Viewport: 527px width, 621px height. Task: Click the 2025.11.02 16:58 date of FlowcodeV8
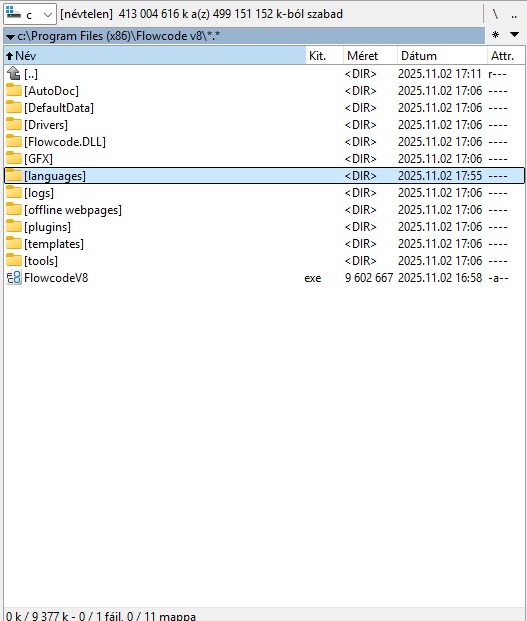[440, 278]
